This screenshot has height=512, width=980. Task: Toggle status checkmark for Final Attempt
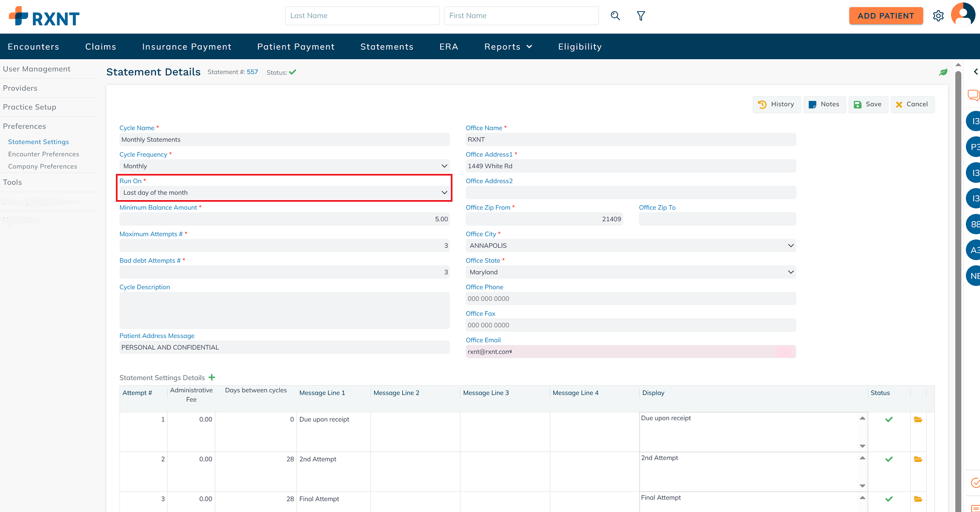click(889, 499)
